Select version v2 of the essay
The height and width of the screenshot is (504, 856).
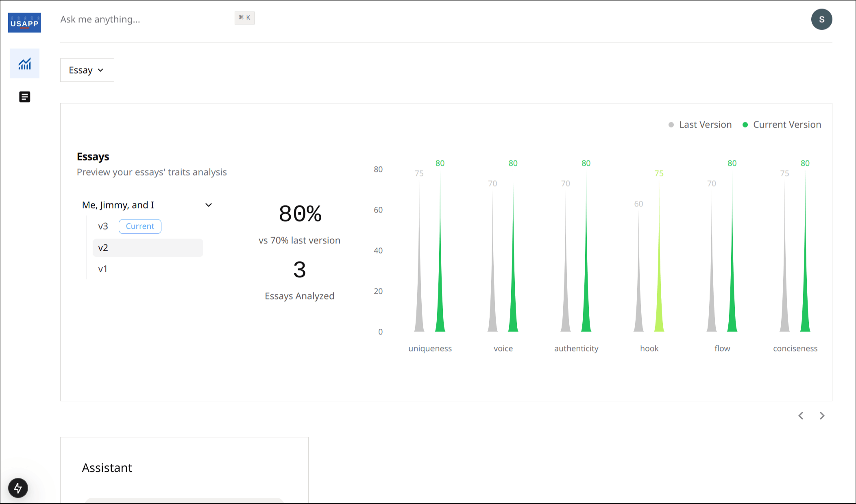103,248
